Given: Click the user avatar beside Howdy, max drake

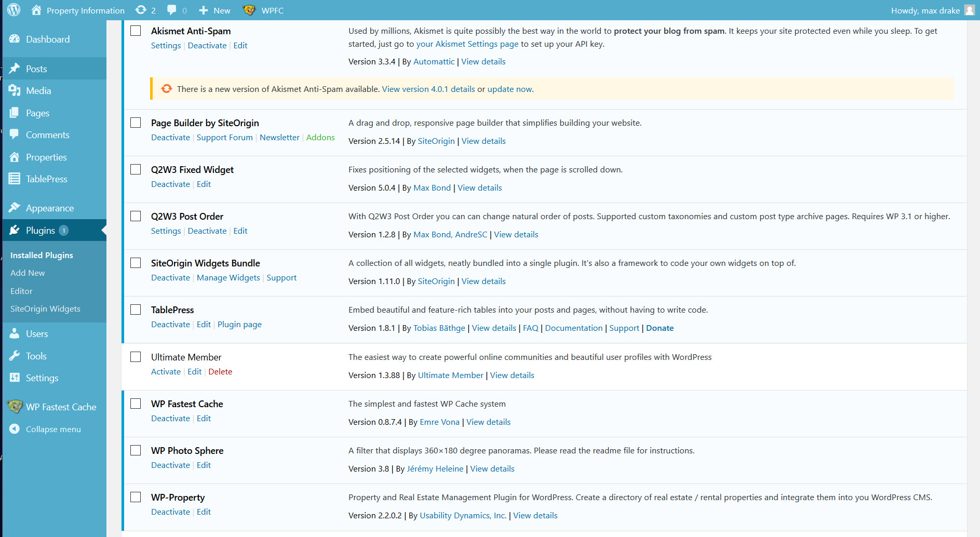Looking at the screenshot, I should click(x=969, y=10).
